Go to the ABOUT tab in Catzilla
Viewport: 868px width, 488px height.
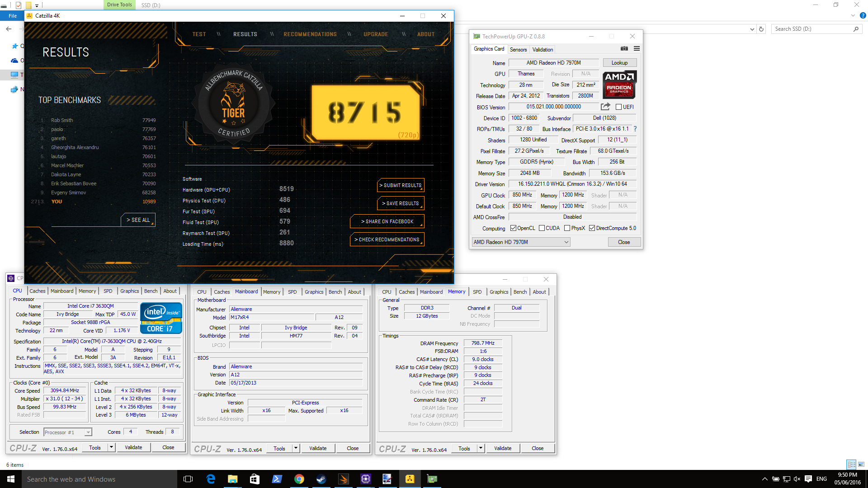point(426,34)
